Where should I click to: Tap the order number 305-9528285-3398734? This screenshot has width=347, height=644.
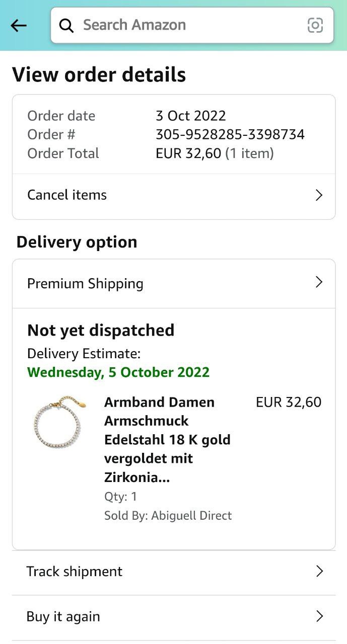230,134
